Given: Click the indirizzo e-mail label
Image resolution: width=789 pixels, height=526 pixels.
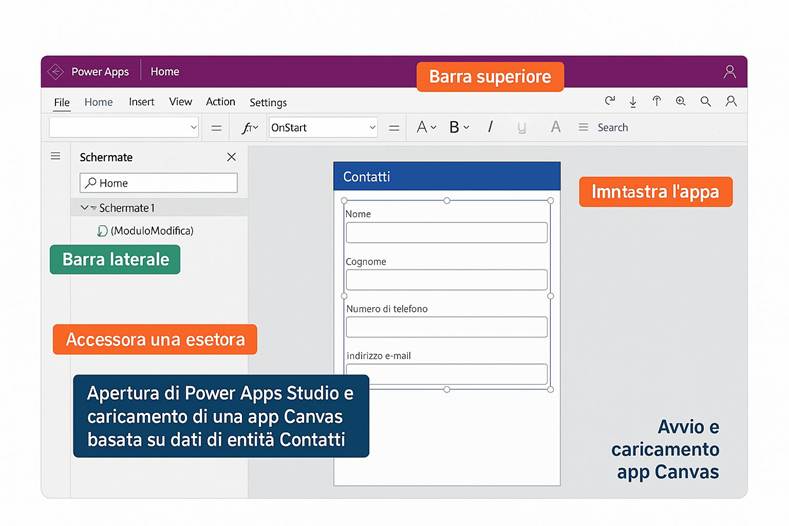Looking at the screenshot, I should 379,355.
